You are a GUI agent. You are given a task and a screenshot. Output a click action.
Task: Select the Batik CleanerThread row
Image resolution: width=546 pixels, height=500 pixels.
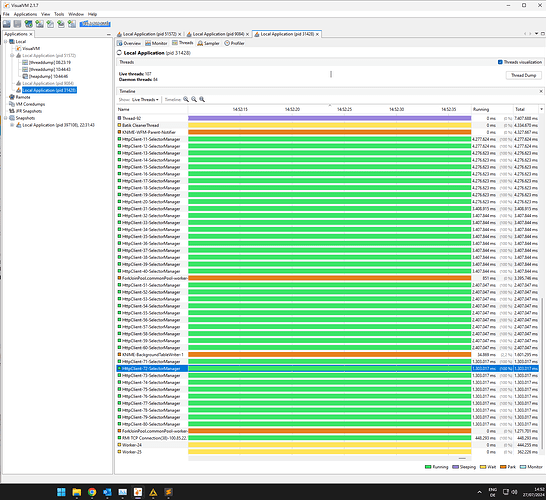pyautogui.click(x=327, y=125)
